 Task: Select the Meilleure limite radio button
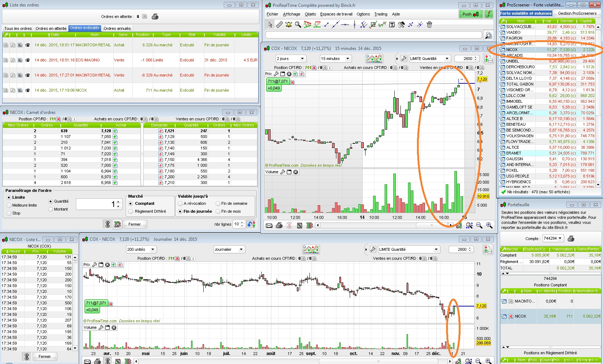[9, 205]
